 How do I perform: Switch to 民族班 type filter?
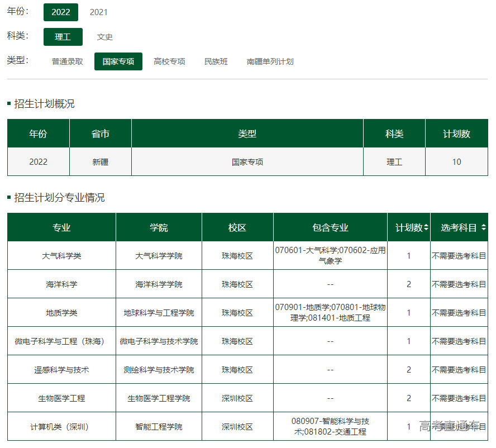(x=216, y=61)
